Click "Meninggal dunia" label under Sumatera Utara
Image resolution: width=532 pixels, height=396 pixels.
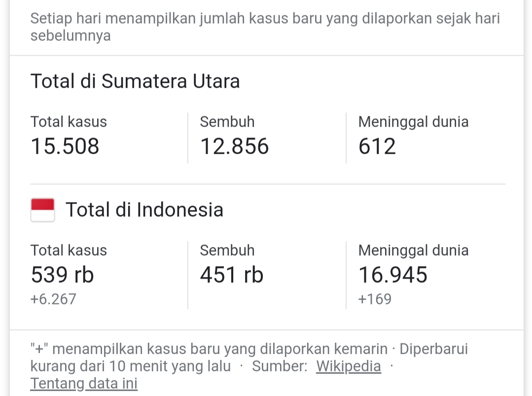coord(413,122)
